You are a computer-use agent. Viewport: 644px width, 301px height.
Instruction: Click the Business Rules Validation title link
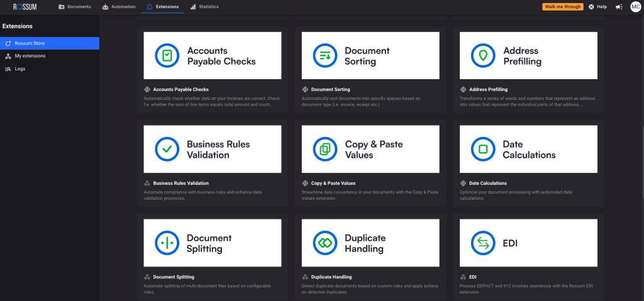tap(180, 183)
